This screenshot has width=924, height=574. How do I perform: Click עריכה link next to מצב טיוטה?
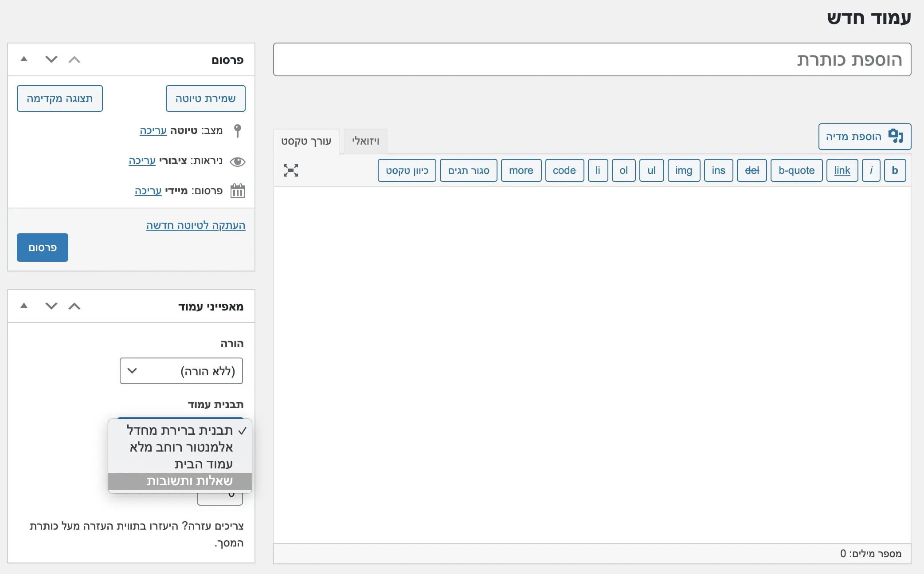[x=153, y=130]
